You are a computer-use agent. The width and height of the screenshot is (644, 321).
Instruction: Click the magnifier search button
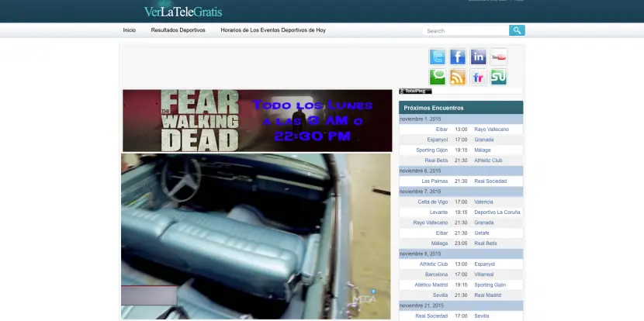pyautogui.click(x=517, y=30)
